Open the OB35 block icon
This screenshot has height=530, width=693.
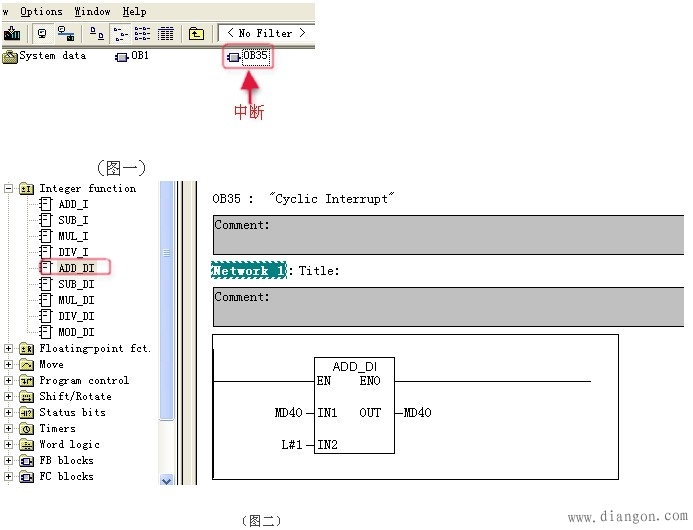[234, 57]
